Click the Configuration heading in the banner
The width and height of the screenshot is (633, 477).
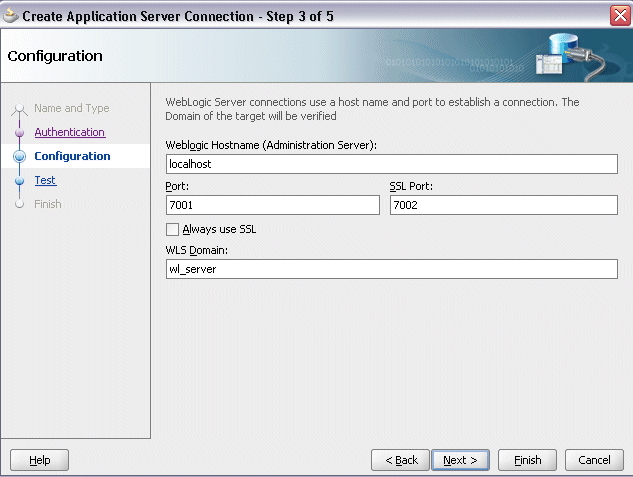click(x=55, y=56)
